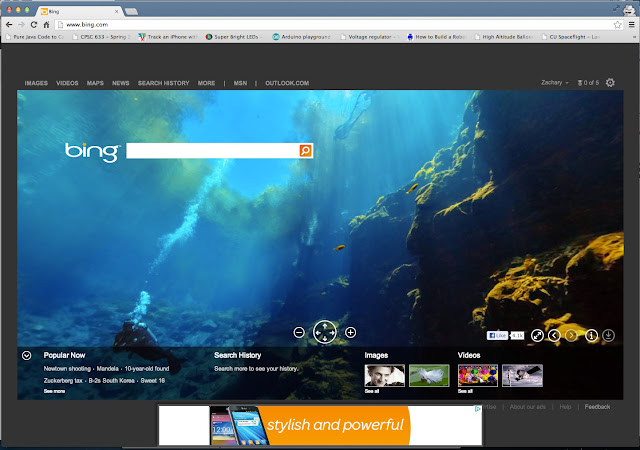Open image info icon
The height and width of the screenshot is (450, 640).
pyautogui.click(x=591, y=336)
